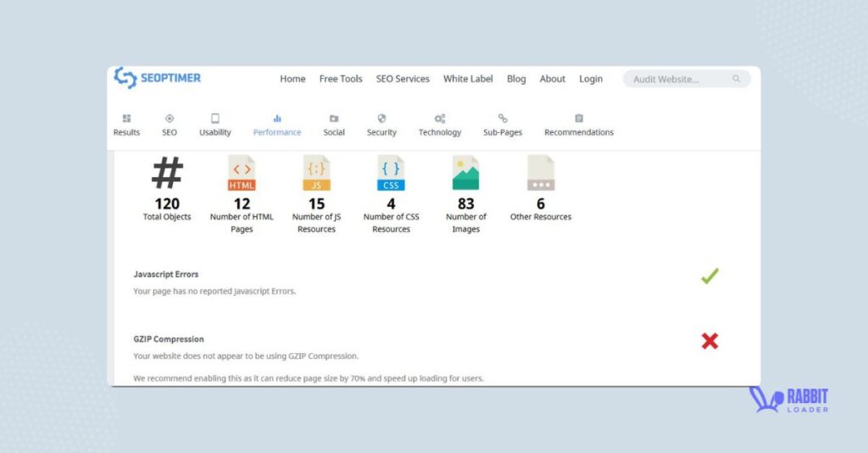This screenshot has width=868, height=453.
Task: Click the Javascript Errors heading
Action: [165, 274]
